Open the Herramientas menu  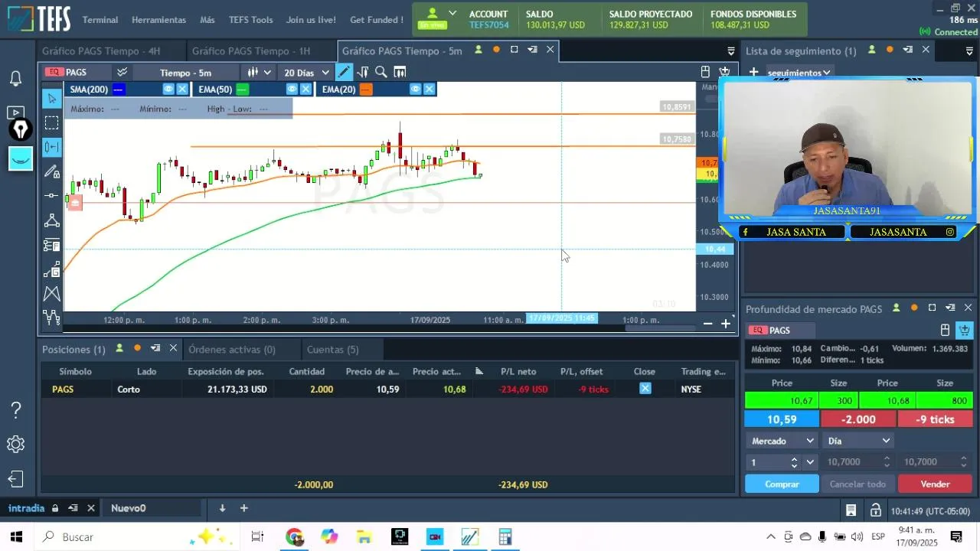click(x=158, y=20)
